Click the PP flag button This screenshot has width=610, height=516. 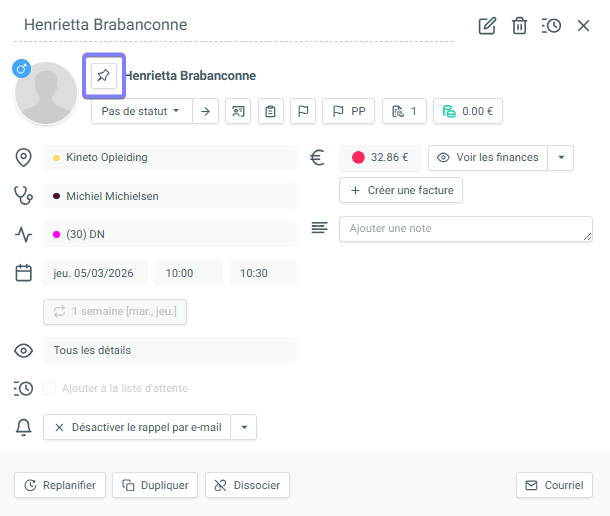[348, 111]
